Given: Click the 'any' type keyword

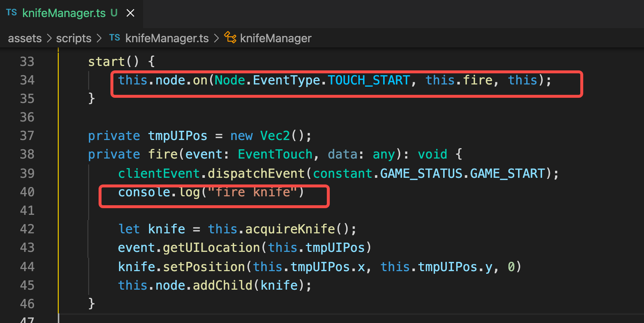Looking at the screenshot, I should coord(384,154).
